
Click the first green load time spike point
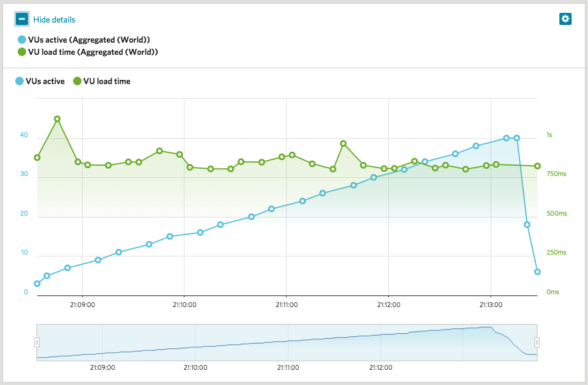(x=57, y=119)
